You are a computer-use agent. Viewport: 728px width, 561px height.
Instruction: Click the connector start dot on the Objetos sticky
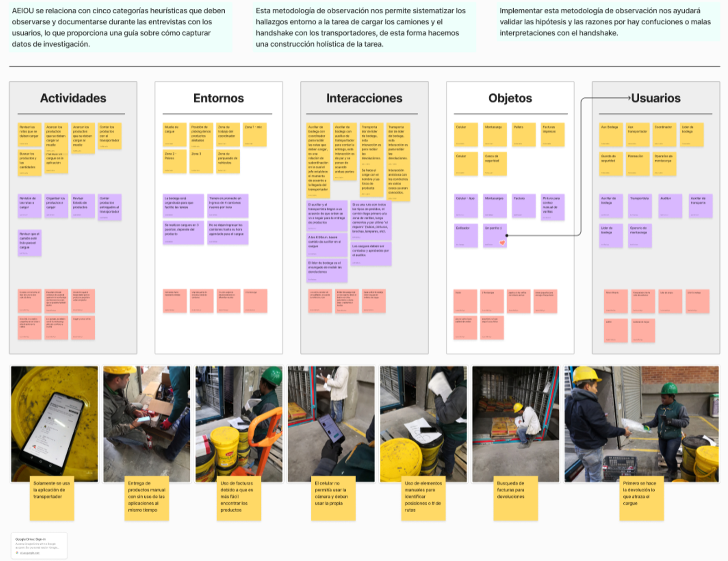point(507,235)
